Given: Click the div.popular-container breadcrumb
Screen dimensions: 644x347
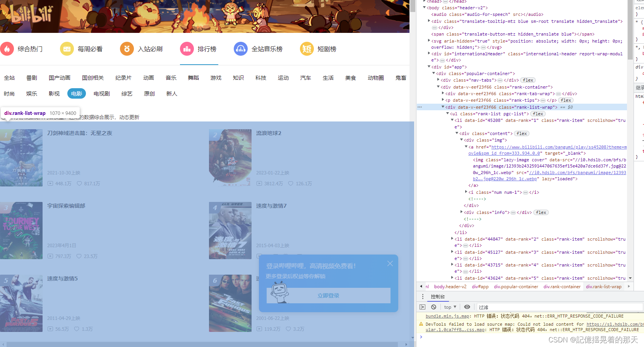Looking at the screenshot, I should coord(516,287).
